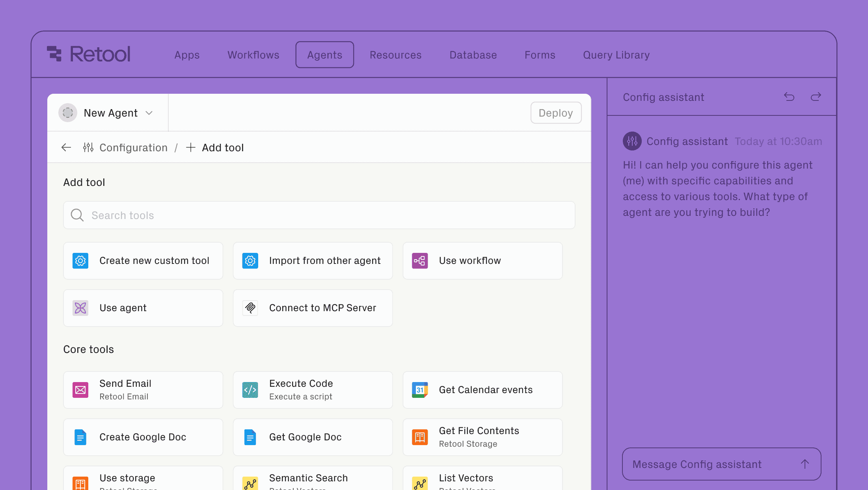Switch to the Workflows tab
868x490 pixels.
pyautogui.click(x=253, y=55)
